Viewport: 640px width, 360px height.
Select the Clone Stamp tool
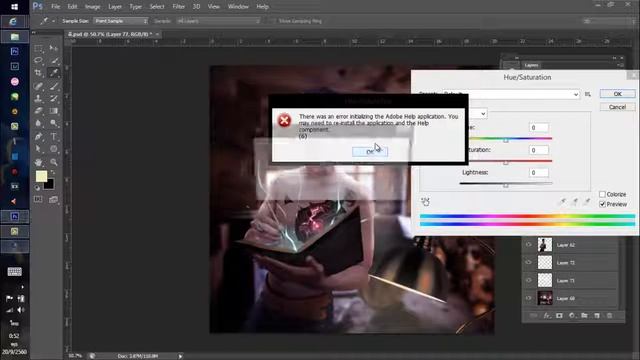pyautogui.click(x=38, y=98)
